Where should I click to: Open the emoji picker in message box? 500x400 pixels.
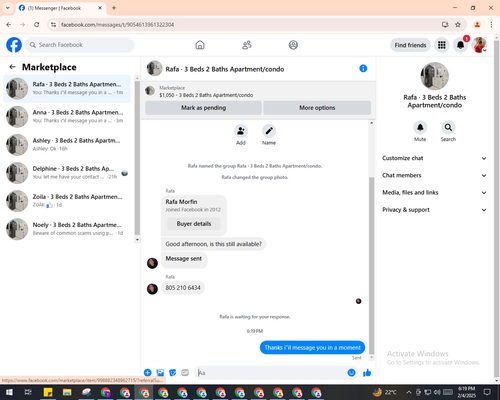click(x=351, y=373)
